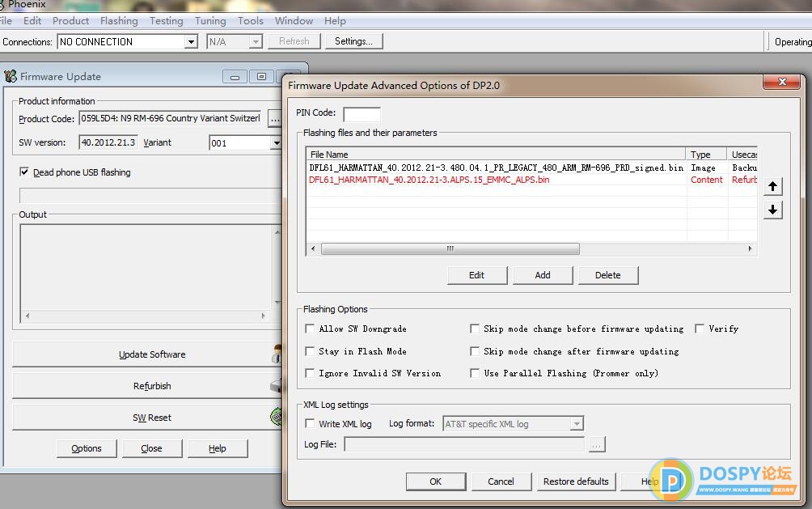
Task: Browse for XML log file path
Action: pyautogui.click(x=597, y=445)
